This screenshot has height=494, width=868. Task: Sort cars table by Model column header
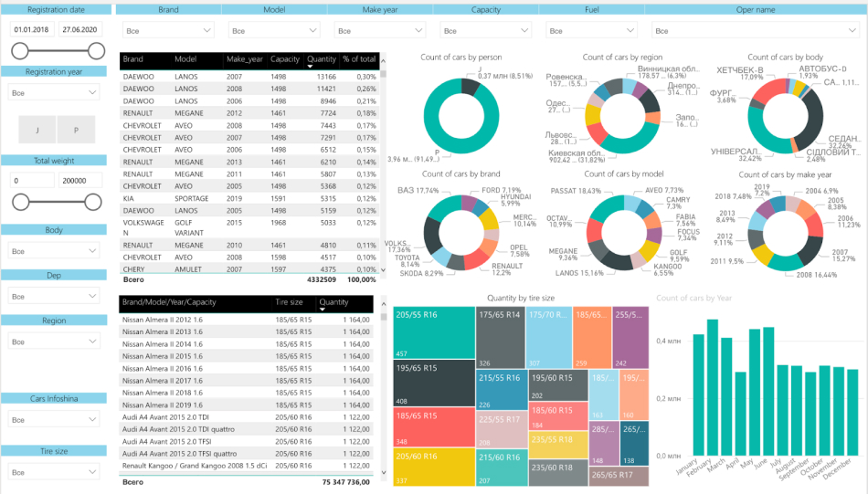coord(185,59)
